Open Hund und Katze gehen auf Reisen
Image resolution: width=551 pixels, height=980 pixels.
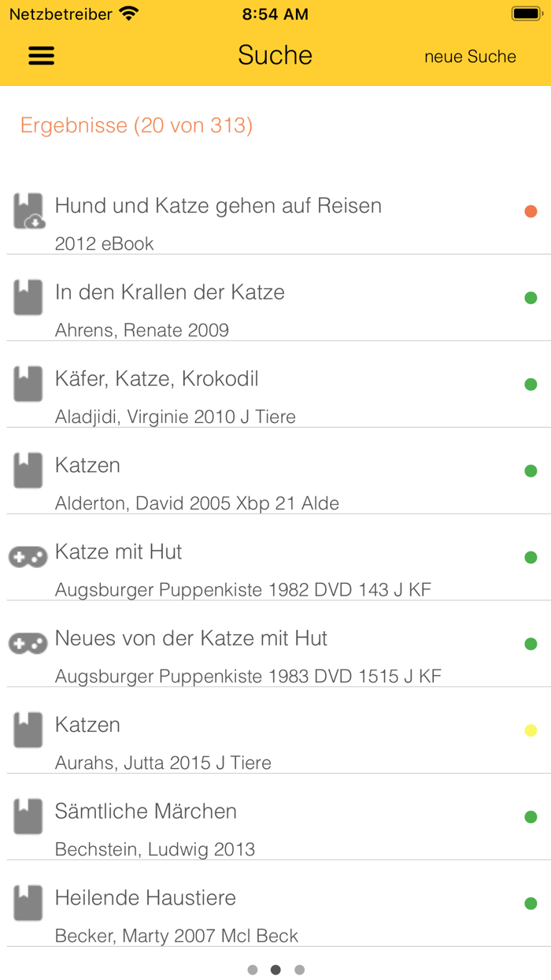(218, 206)
